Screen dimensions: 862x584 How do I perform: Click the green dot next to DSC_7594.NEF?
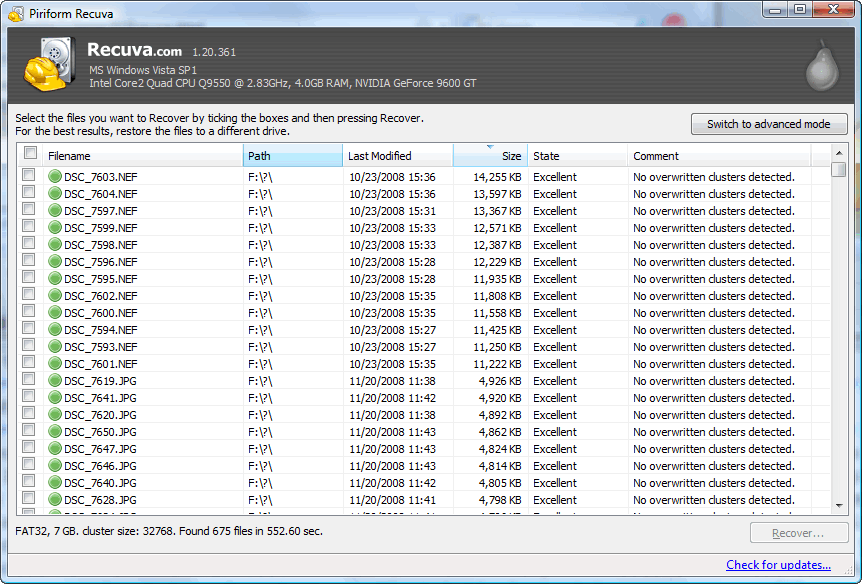54,330
